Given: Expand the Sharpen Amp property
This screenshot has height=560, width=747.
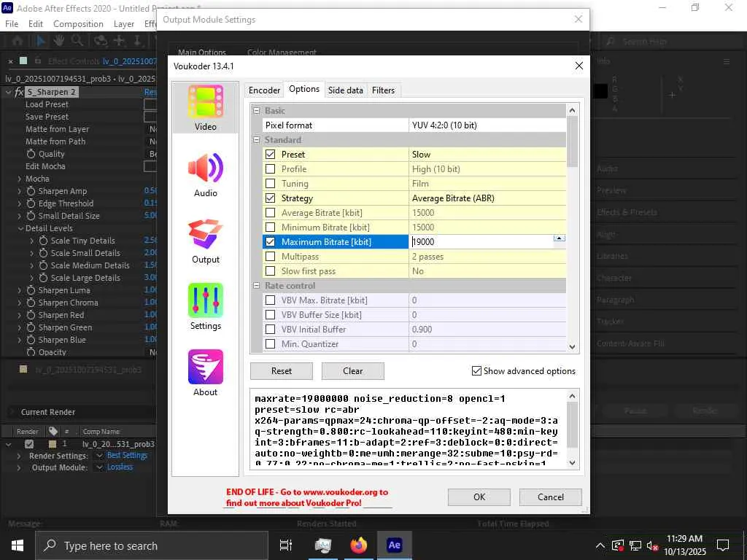Looking at the screenshot, I should tap(20, 192).
